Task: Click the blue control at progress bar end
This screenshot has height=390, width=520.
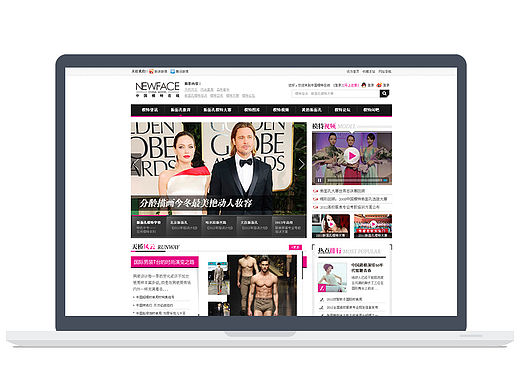Action: [x=385, y=180]
